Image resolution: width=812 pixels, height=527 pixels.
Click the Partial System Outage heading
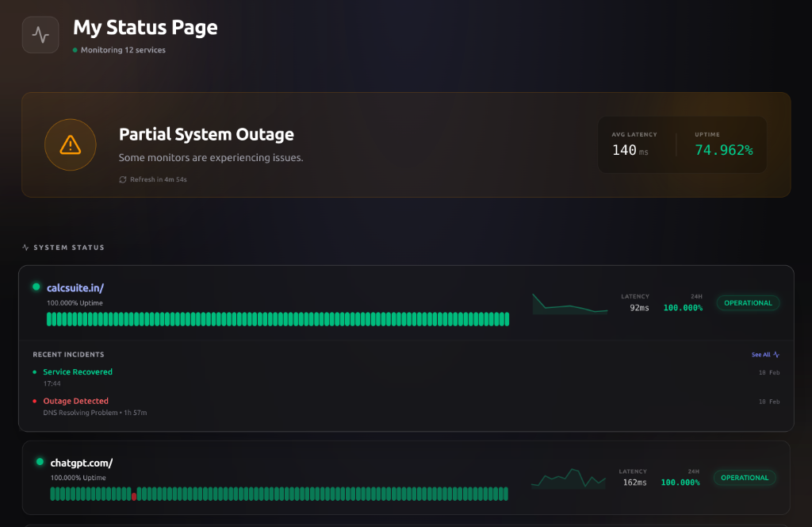(206, 134)
